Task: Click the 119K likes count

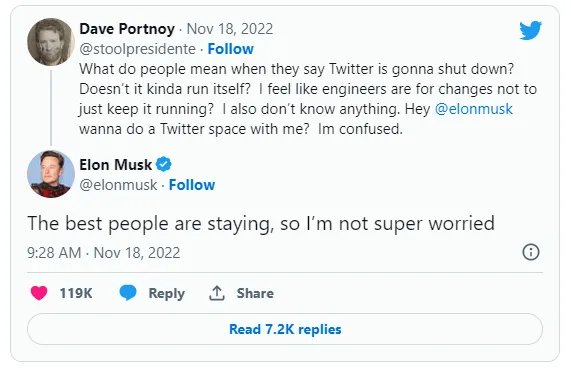Action: tap(76, 293)
